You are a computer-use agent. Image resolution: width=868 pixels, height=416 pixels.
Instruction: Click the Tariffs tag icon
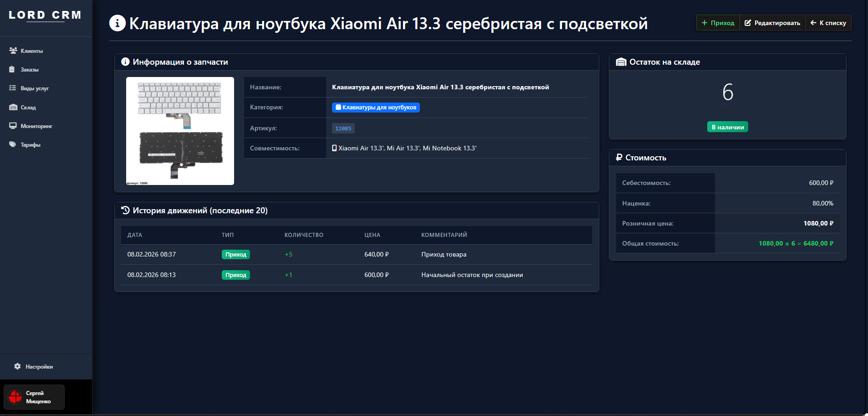pyautogui.click(x=13, y=144)
